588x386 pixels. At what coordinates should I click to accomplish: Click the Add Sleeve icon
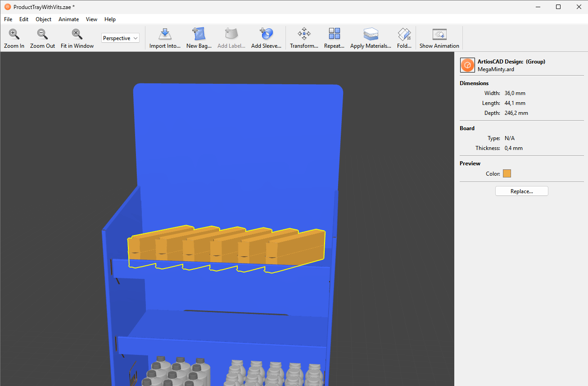tap(266, 34)
